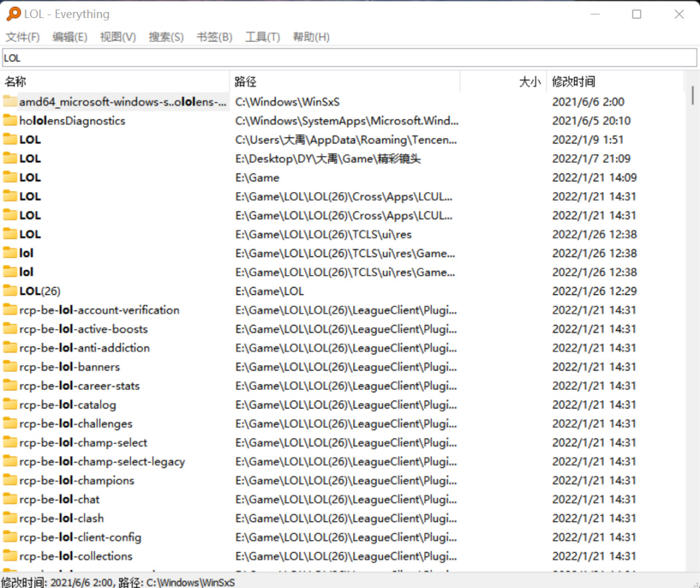The image size is (700, 588).
Task: Click the status bar text 修改时间 路径 C:\Windows\WinSxS
Action: 118,582
